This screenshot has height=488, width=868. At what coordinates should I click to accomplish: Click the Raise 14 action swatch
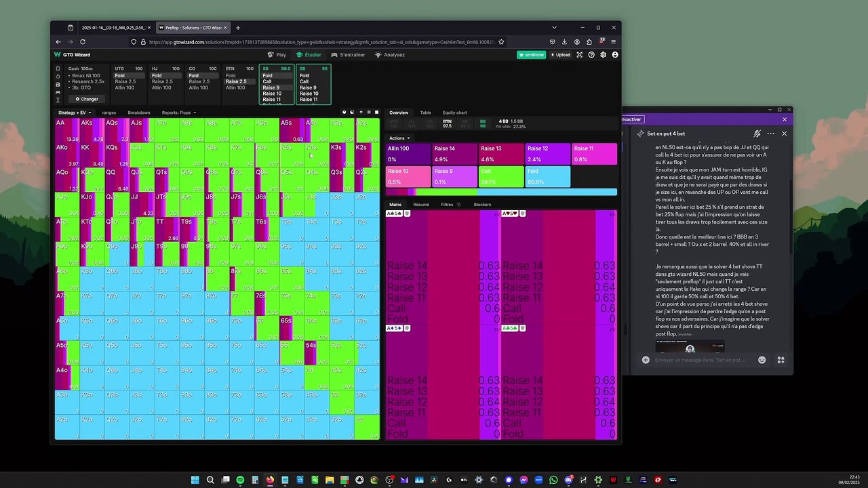454,154
